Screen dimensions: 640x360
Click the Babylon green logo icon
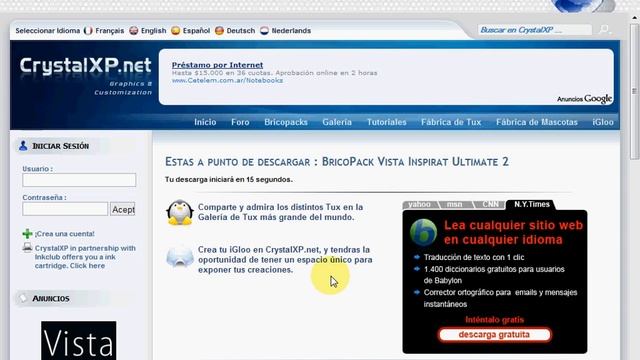(423, 232)
